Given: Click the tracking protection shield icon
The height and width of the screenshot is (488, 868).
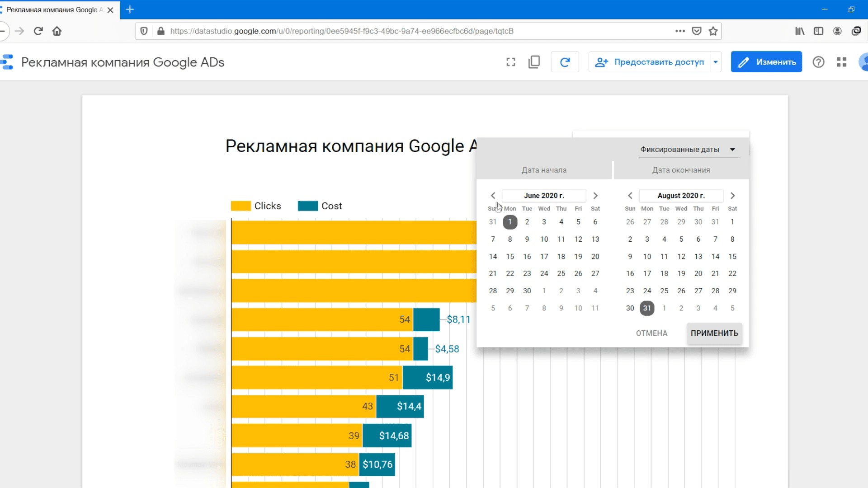Looking at the screenshot, I should [144, 31].
